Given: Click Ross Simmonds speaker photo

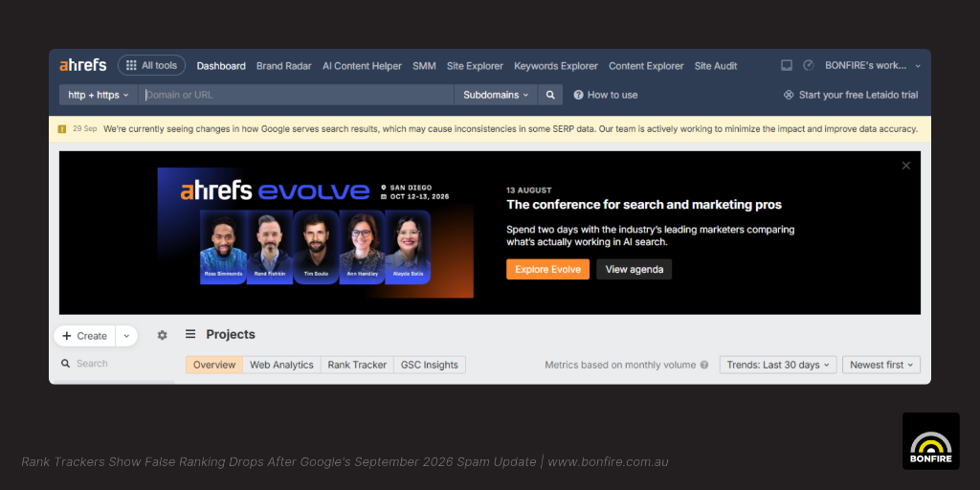Looking at the screenshot, I should coord(223,247).
